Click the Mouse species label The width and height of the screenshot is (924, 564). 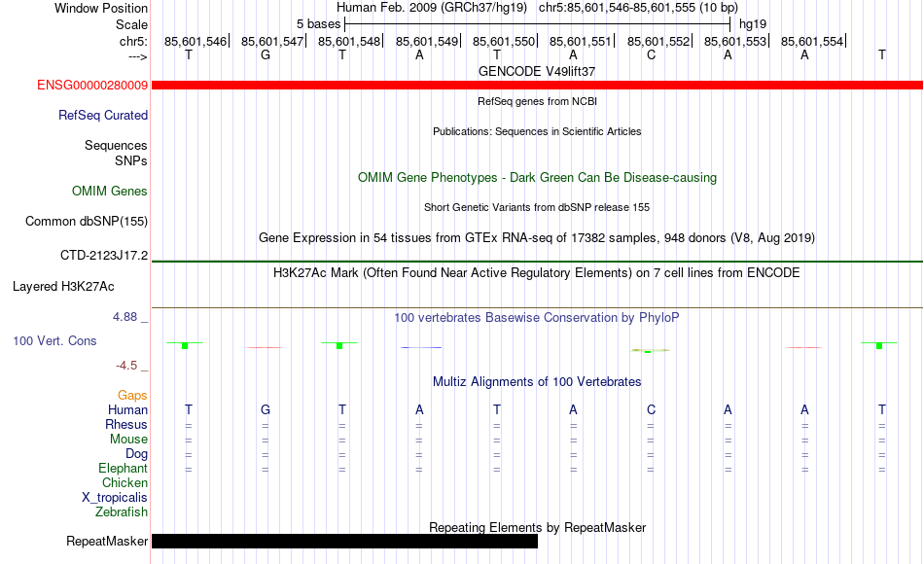point(128,440)
